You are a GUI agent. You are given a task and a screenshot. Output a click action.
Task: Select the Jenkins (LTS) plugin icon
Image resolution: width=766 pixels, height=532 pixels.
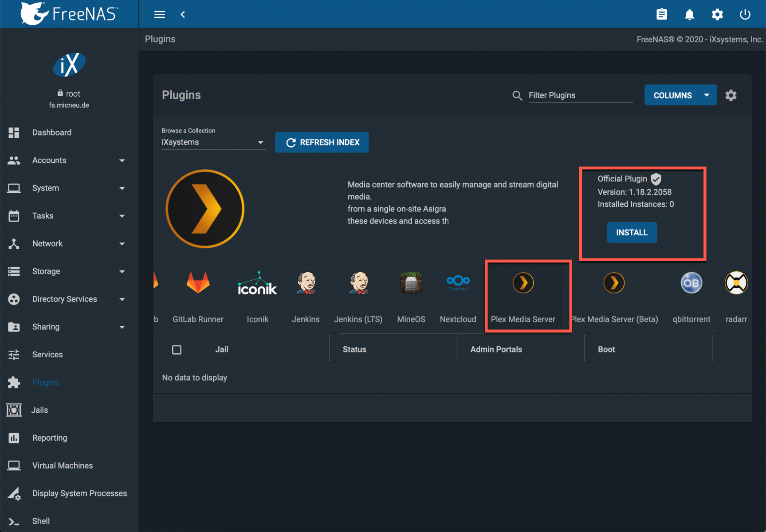coord(358,283)
